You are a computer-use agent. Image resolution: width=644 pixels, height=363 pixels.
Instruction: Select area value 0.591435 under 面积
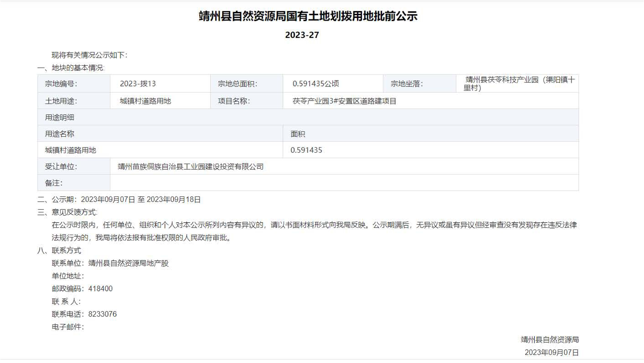tap(306, 150)
